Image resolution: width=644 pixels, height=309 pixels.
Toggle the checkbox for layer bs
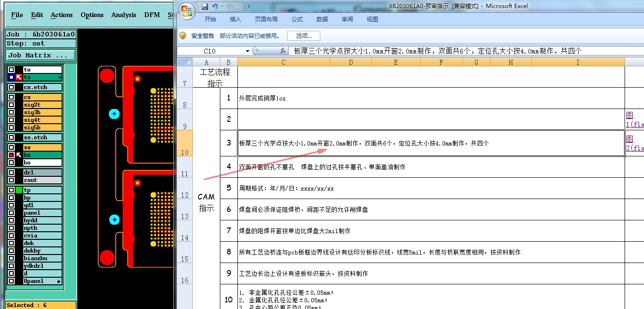(11, 155)
